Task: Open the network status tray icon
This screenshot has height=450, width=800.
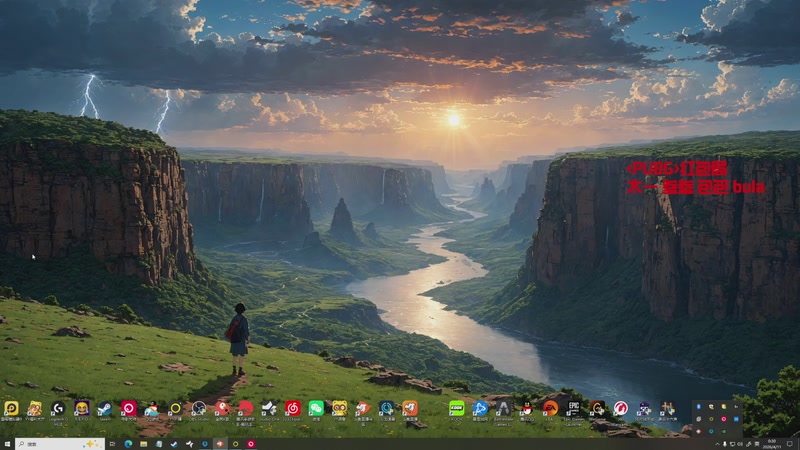Action: click(732, 444)
